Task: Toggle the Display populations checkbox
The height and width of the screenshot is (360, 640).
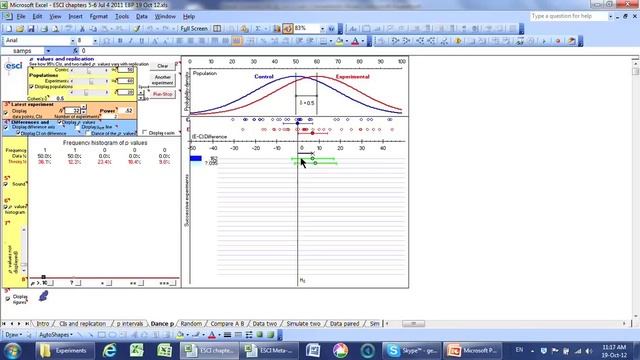Action: click(x=31, y=87)
